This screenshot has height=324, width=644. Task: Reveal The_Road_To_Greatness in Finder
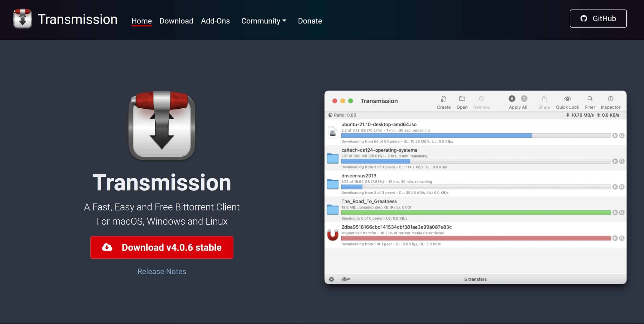click(622, 213)
